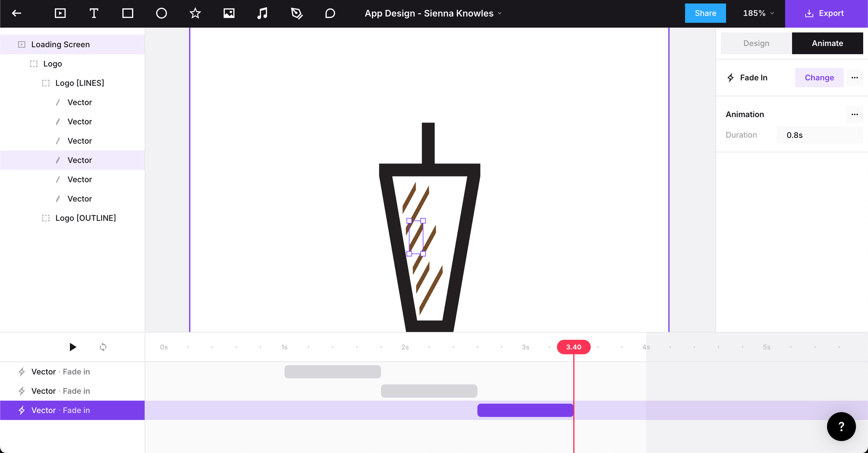
Task: Select the Rectangle shape tool
Action: coord(128,13)
